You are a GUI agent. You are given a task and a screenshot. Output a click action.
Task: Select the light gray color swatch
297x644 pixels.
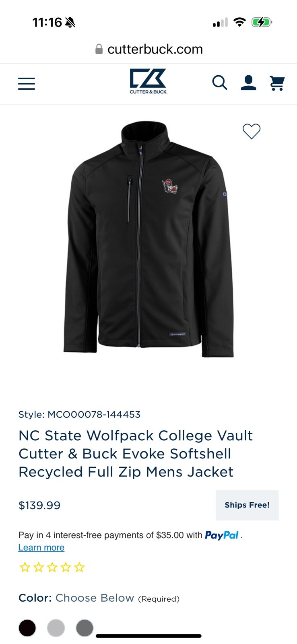tap(56, 628)
